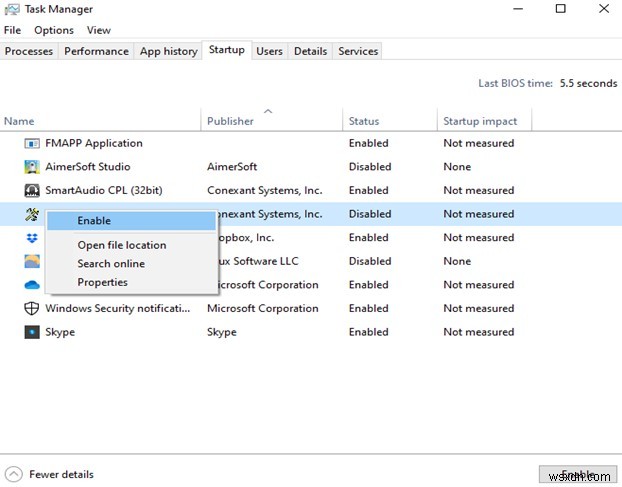This screenshot has height=487, width=622.
Task: Collapse view using Fewer details arrow icon
Action: (14, 474)
